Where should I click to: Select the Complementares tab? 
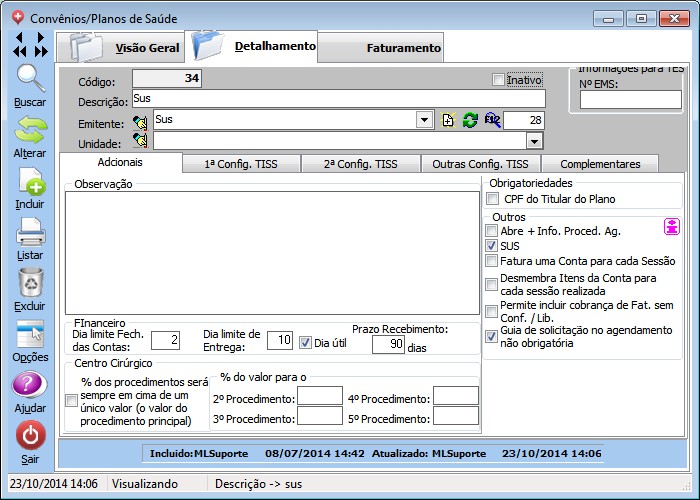599,164
